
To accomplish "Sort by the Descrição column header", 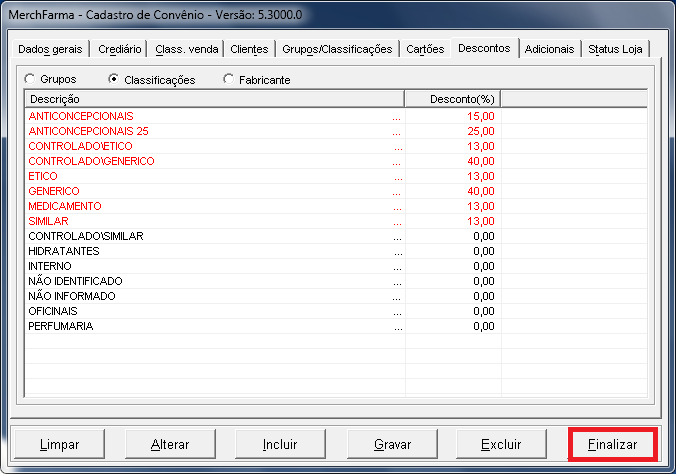I will pyautogui.click(x=213, y=99).
